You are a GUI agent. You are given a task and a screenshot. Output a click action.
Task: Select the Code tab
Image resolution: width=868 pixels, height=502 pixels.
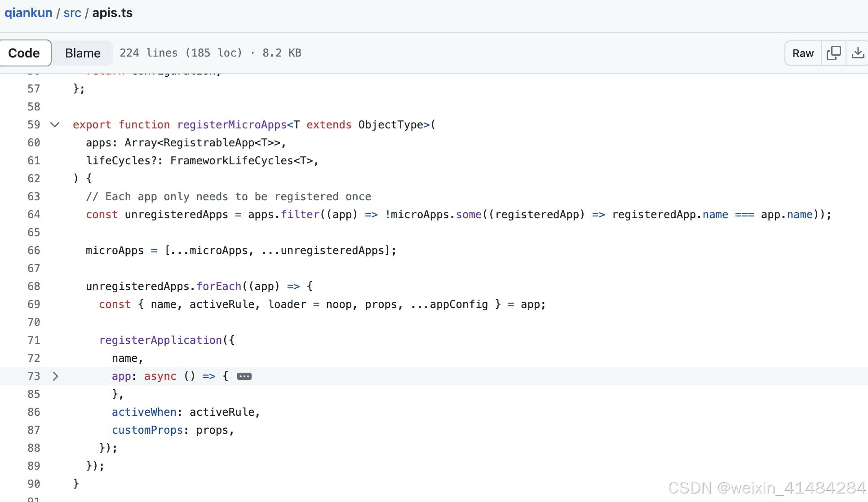tap(24, 53)
